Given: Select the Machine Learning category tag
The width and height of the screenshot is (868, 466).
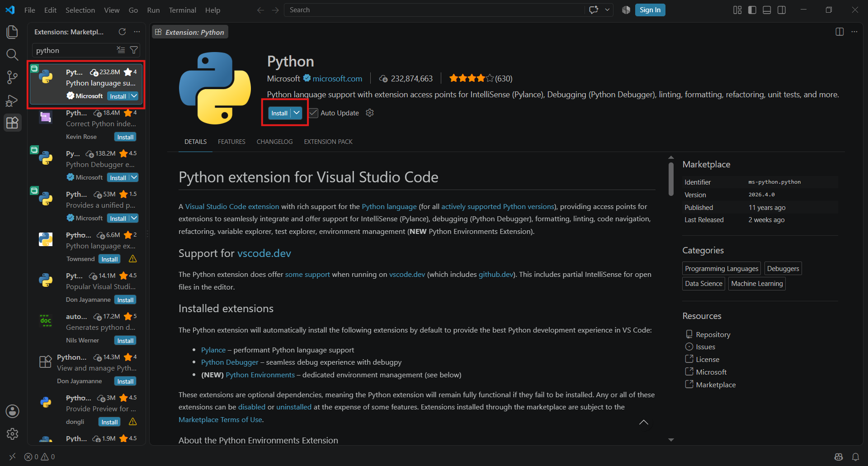Looking at the screenshot, I should [757, 284].
